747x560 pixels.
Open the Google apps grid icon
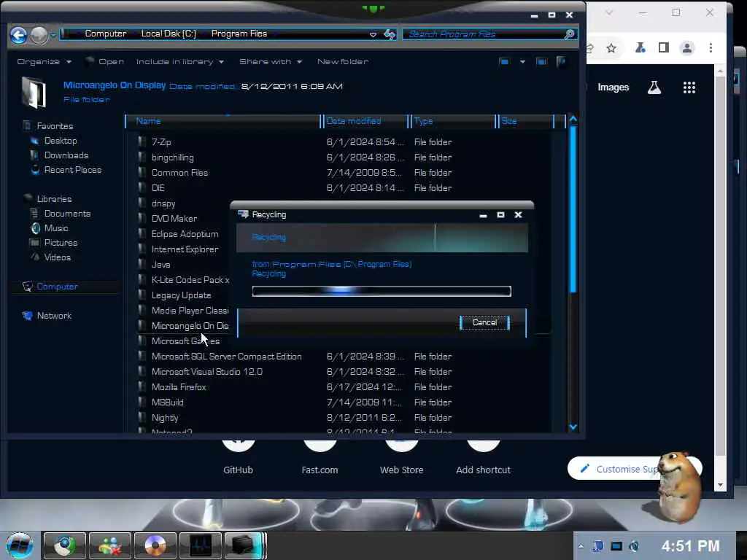pyautogui.click(x=689, y=87)
